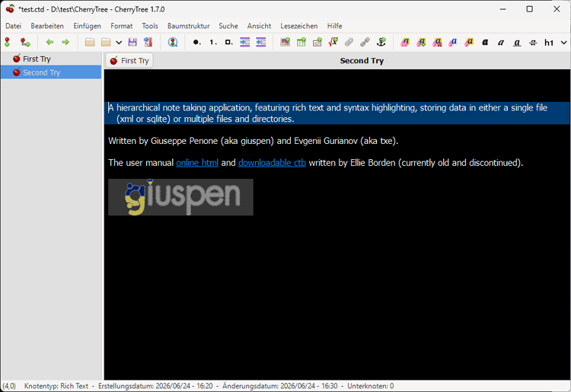Go forward to next visited node
This screenshot has height=392, width=571.
(65, 42)
